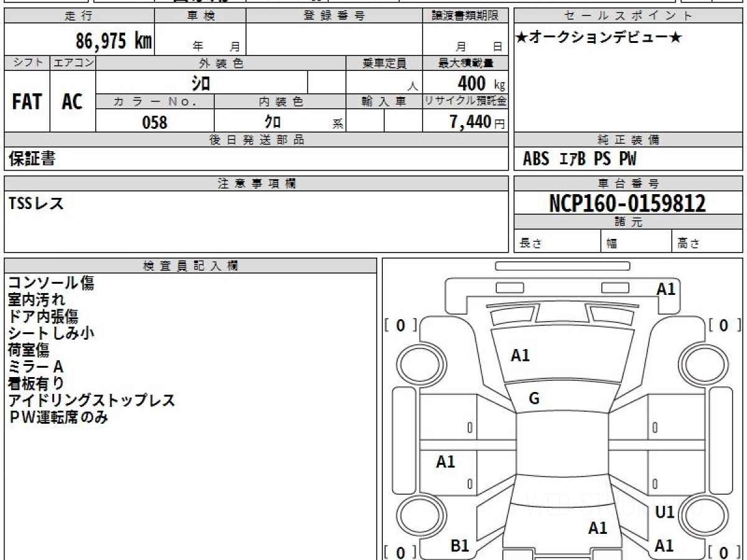Select the 外装色 header
The image size is (747, 560).
click(x=221, y=63)
